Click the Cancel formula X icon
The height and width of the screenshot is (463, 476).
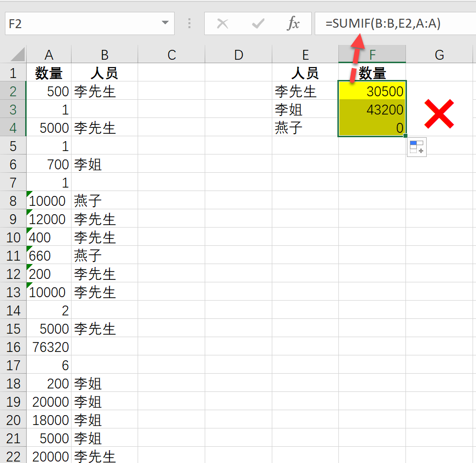pos(222,23)
